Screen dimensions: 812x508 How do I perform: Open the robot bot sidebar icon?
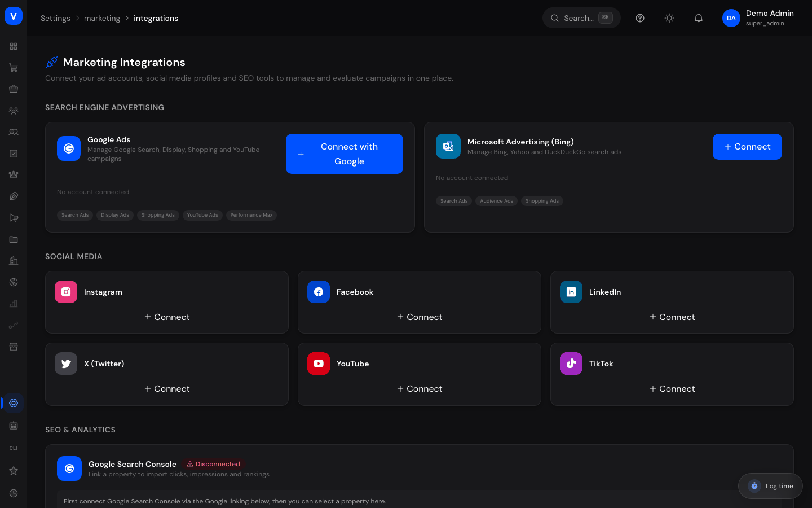[14, 426]
